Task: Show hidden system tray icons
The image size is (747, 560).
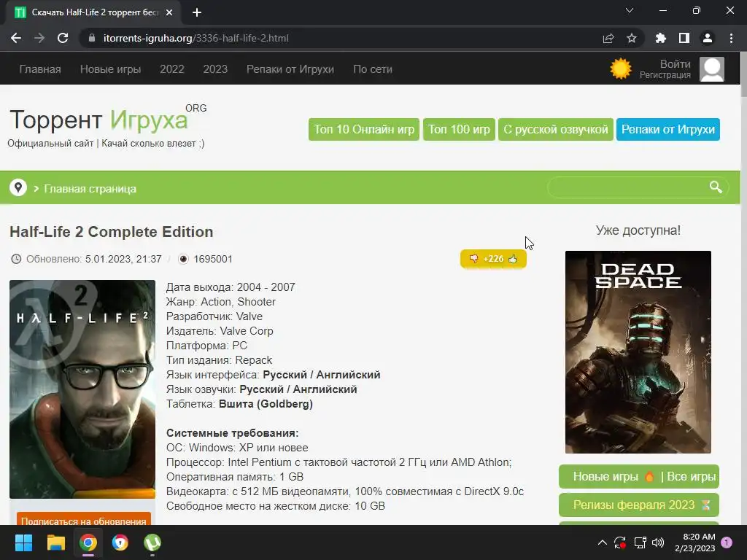Action: tap(602, 542)
